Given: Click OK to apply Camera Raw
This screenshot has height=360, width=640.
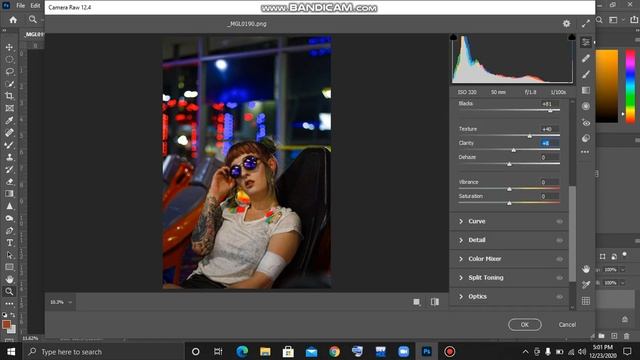Looking at the screenshot, I should [525, 324].
